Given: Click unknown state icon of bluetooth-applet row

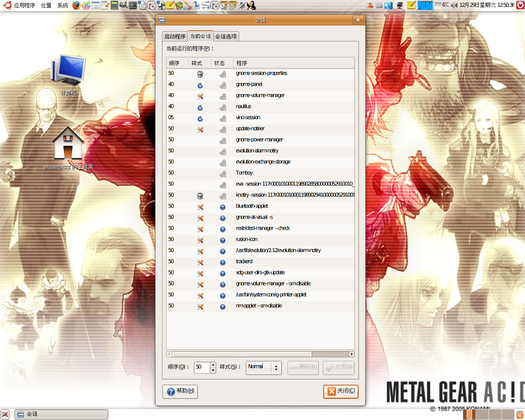Looking at the screenshot, I should [x=223, y=207].
